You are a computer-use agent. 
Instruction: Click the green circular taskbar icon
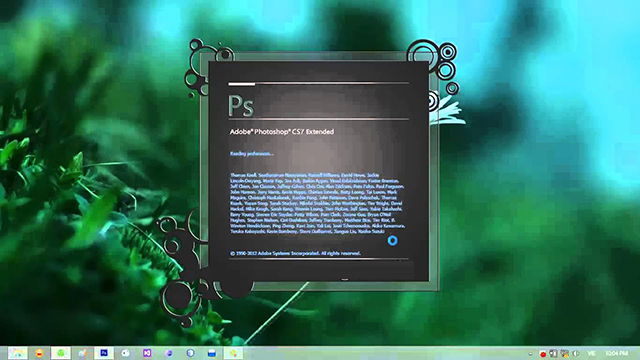61,353
